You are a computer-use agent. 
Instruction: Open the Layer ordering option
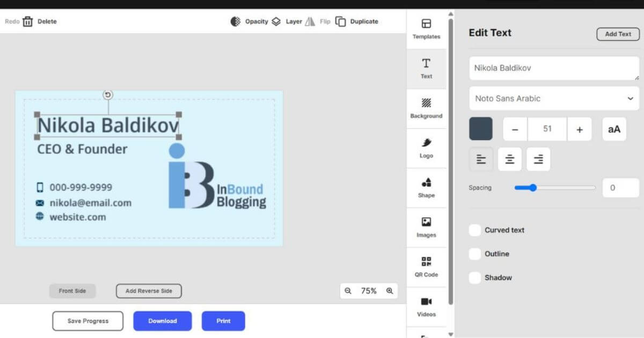[287, 21]
